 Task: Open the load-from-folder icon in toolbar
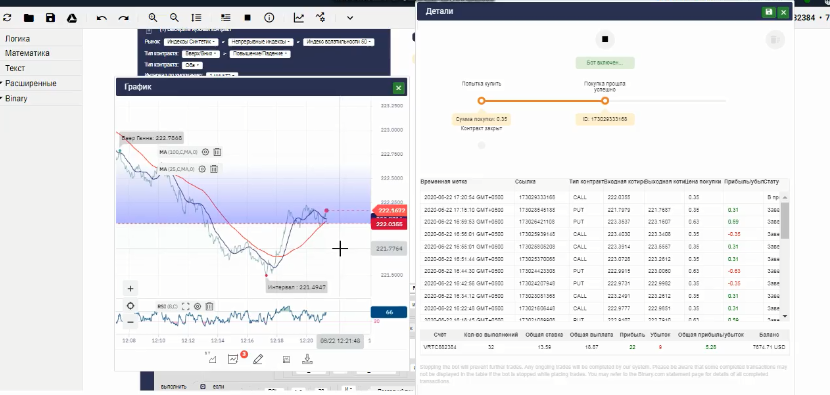pos(29,18)
